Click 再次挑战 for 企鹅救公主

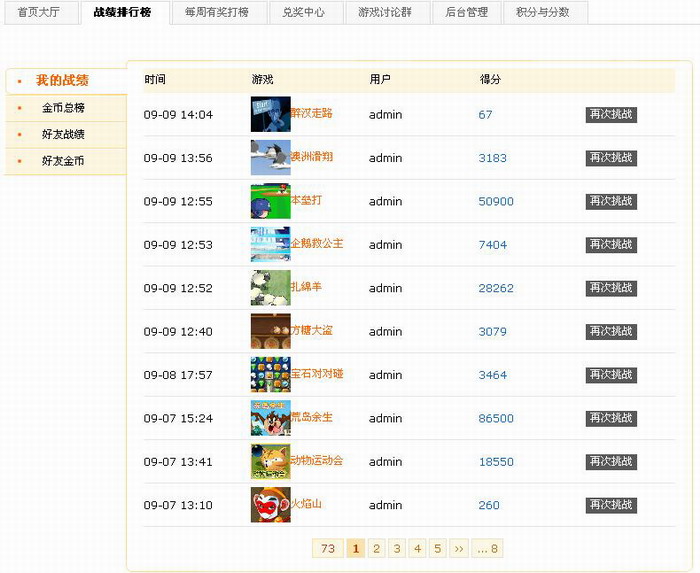[611, 245]
